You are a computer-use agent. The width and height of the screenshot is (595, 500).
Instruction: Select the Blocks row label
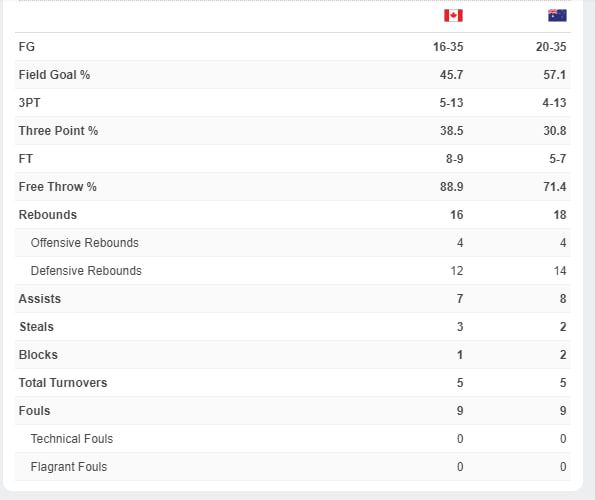coord(38,355)
